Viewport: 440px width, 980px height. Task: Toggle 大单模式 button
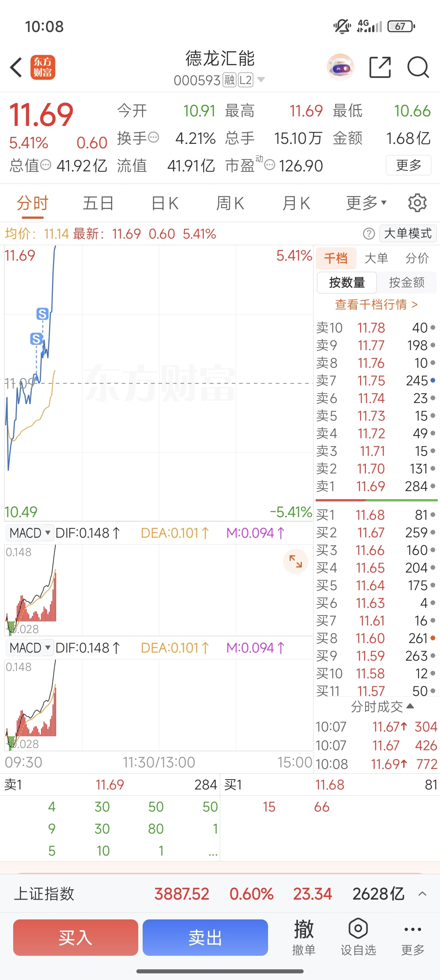click(x=408, y=233)
